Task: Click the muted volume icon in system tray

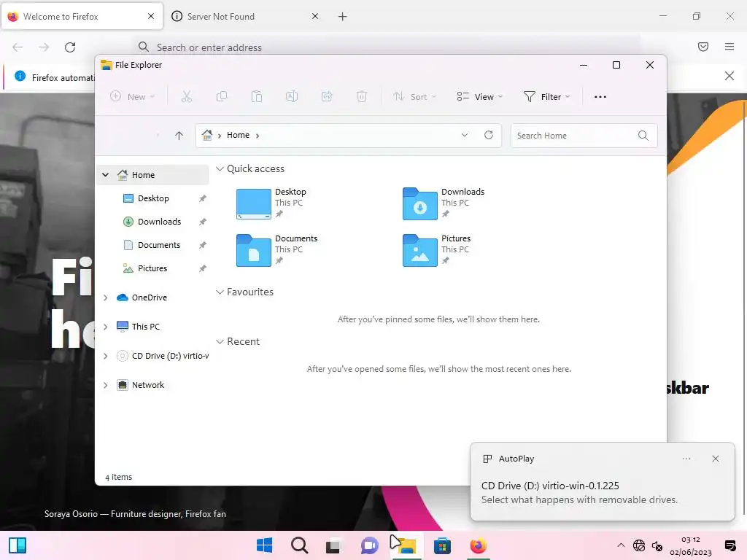Action: coord(657,545)
